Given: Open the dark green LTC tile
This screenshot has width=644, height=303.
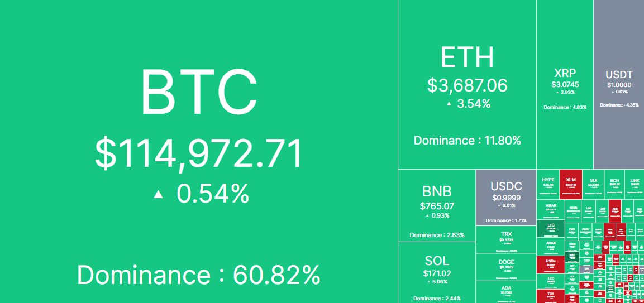Looking at the screenshot, I should 551,229.
